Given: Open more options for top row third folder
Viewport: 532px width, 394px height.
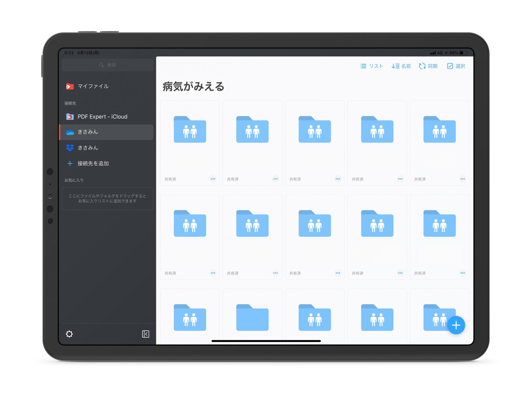Looking at the screenshot, I should (338, 179).
